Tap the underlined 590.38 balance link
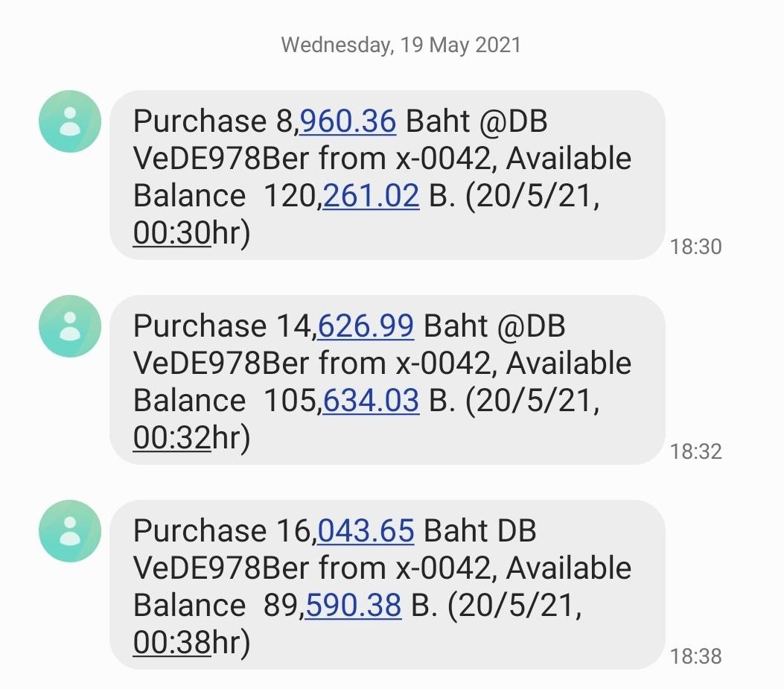Screen dimensions: 784x689 353,605
